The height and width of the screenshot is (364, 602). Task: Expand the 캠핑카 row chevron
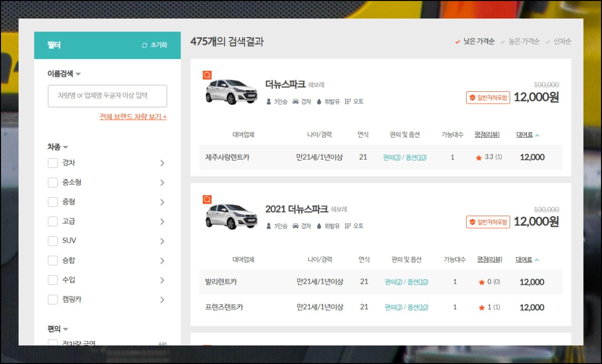coord(162,300)
